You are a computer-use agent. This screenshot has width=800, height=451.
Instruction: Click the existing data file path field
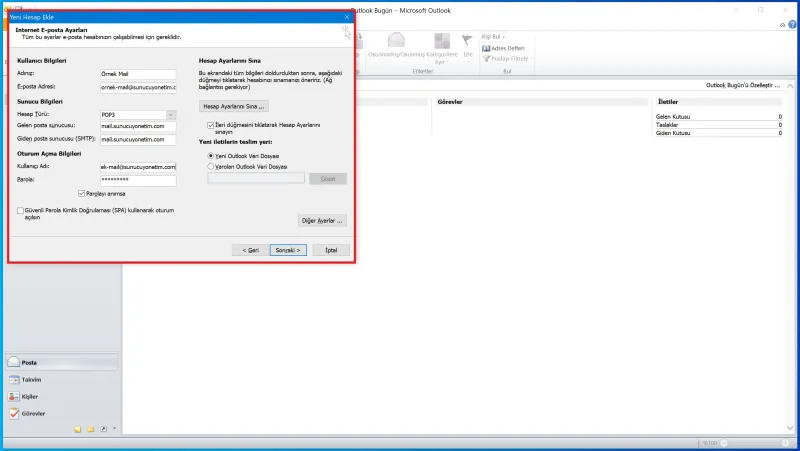(x=256, y=178)
